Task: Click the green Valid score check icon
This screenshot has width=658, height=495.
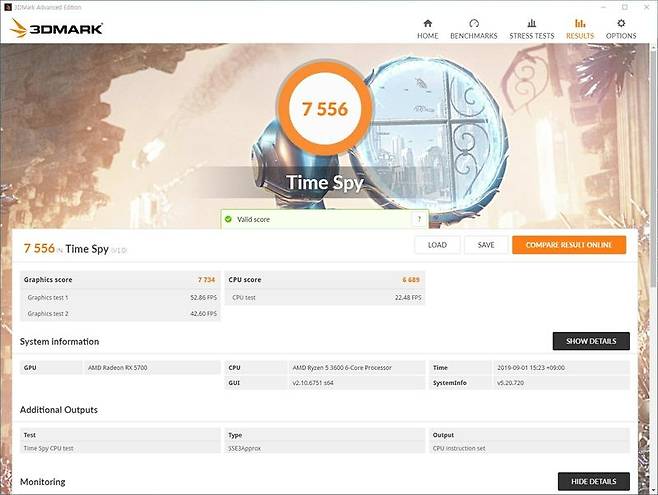Action: [x=228, y=219]
